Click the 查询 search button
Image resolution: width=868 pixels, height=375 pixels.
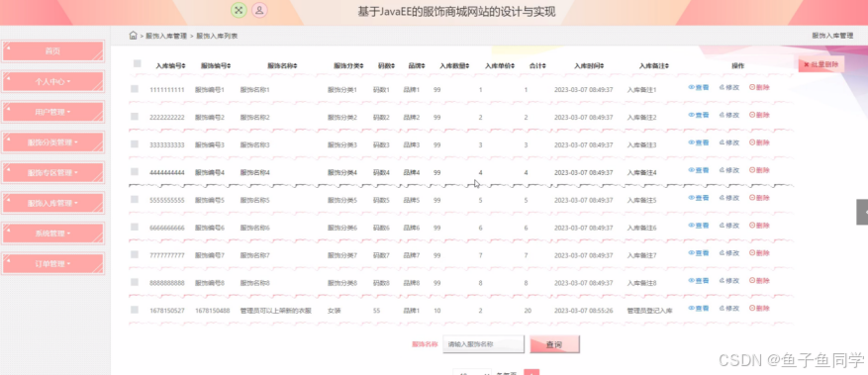click(x=554, y=344)
